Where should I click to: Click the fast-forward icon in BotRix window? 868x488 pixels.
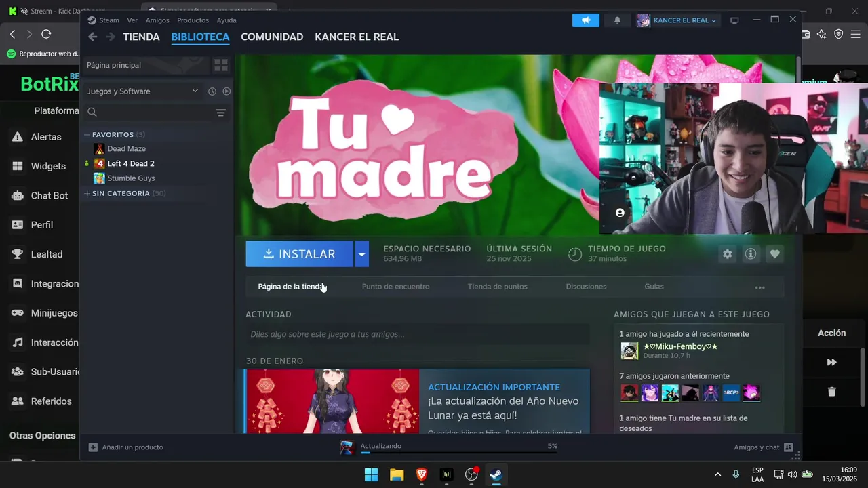pos(832,363)
